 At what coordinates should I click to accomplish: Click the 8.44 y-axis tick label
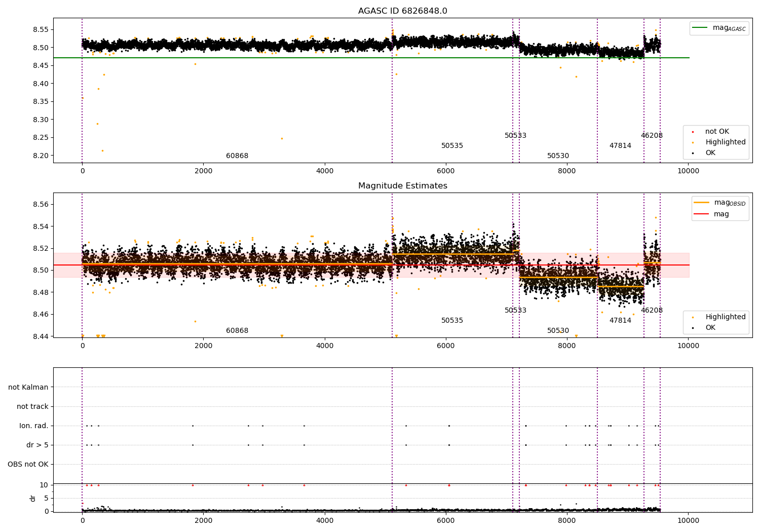click(x=40, y=336)
